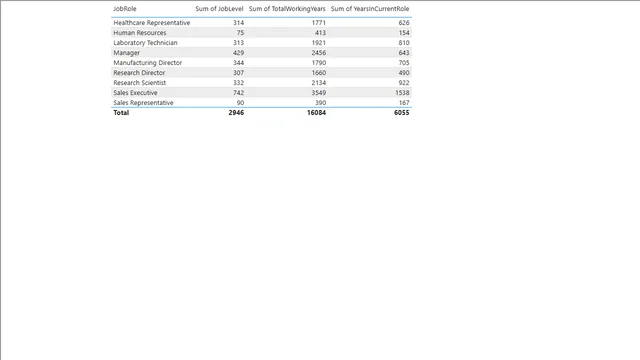The height and width of the screenshot is (360, 640).
Task: Click TotalWorkingYears value 2456
Action: (319, 53)
